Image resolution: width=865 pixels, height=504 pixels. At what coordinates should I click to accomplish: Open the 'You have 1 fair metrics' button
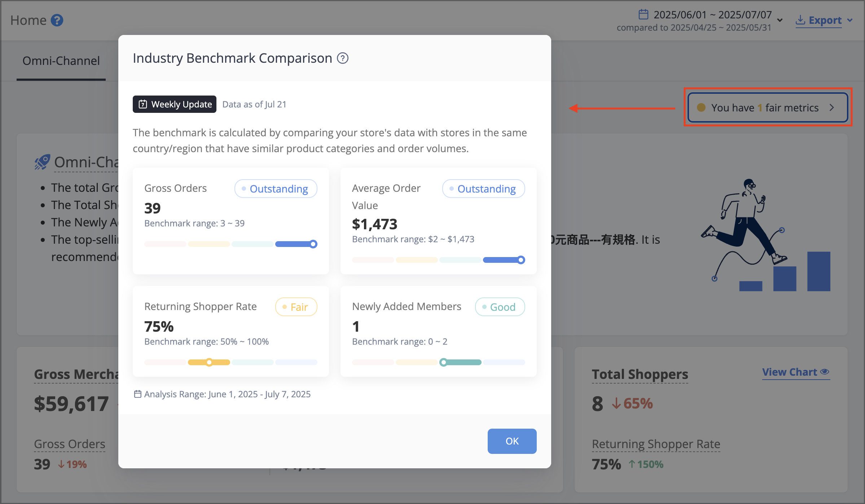click(x=768, y=107)
